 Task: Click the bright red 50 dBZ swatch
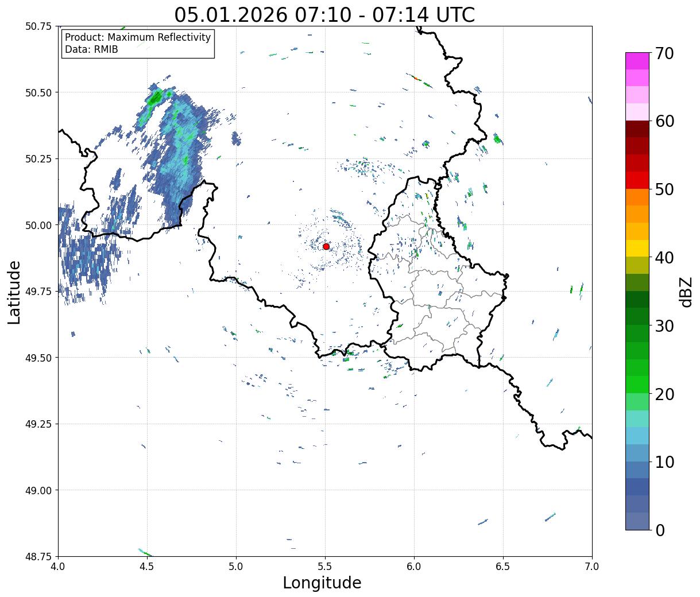pos(637,180)
